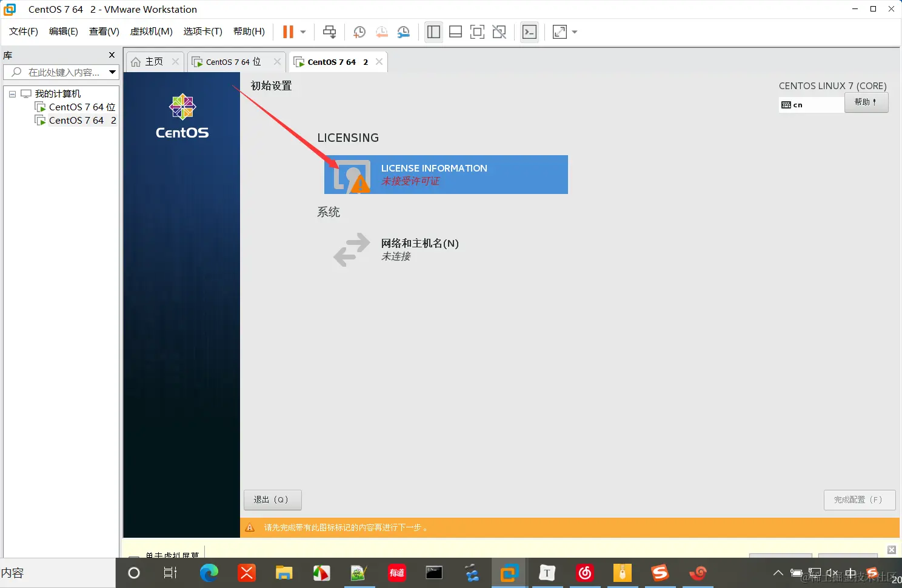This screenshot has width=902, height=588.
Task: Open the library search dropdown arrow
Action: click(x=112, y=72)
